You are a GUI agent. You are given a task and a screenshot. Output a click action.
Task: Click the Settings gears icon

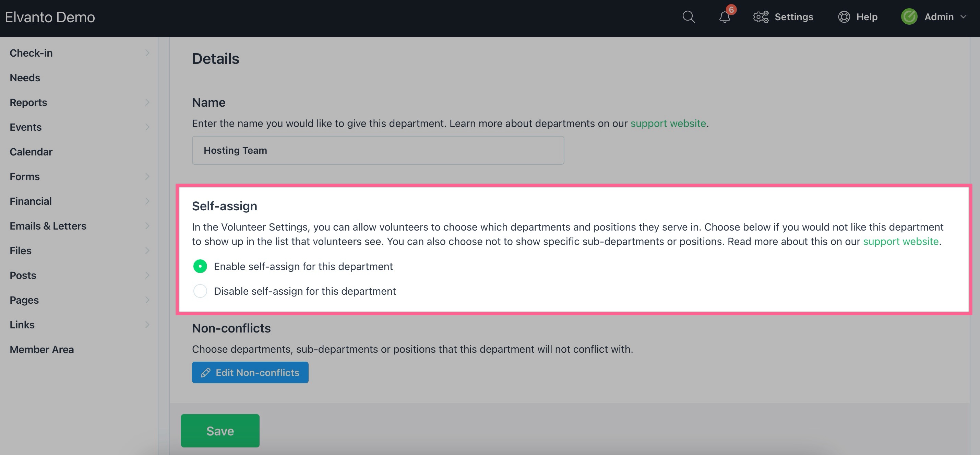click(x=761, y=17)
